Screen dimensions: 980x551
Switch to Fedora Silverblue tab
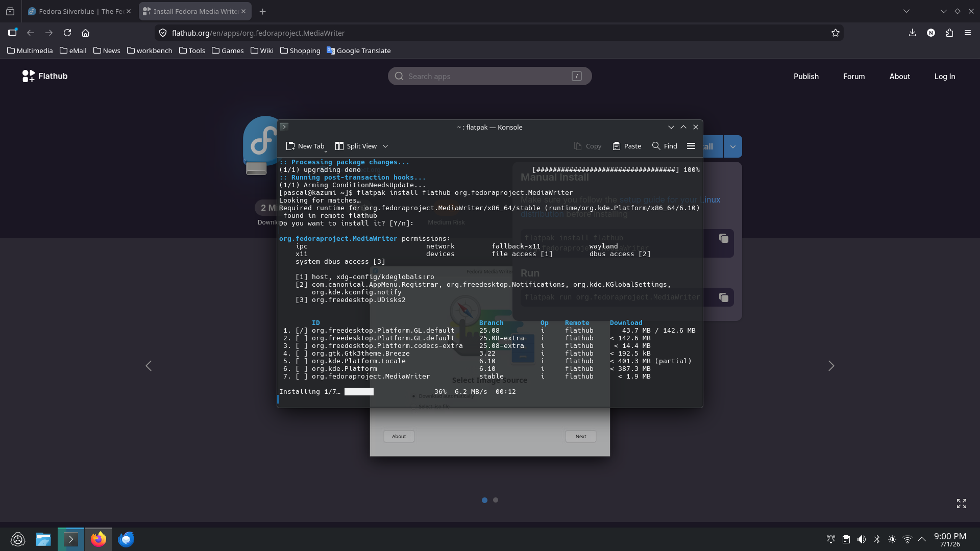point(80,11)
